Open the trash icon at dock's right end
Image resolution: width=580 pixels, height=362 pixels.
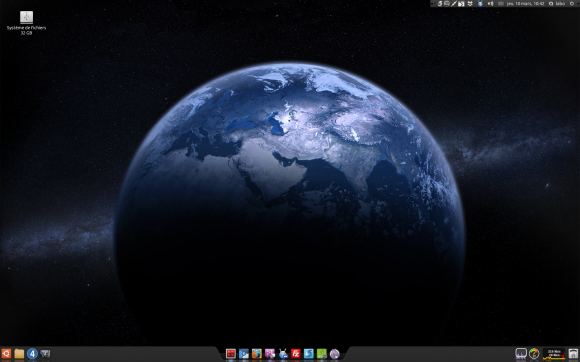[573, 354]
